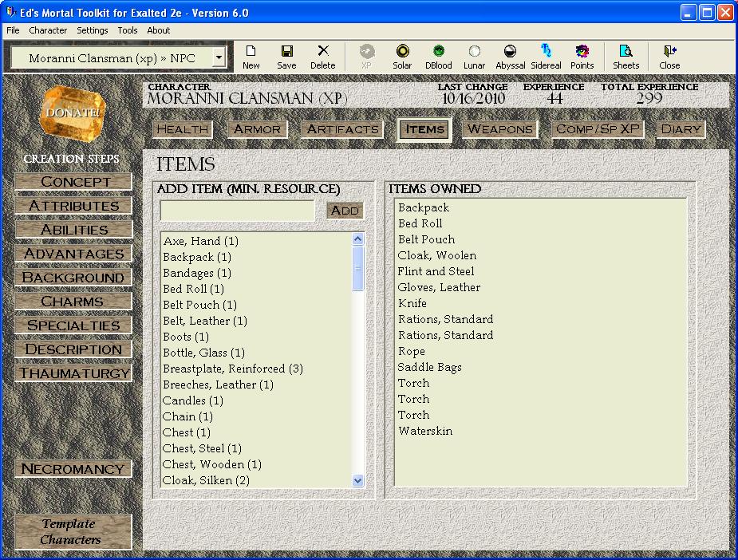The width and height of the screenshot is (738, 560).
Task: Select the Abyssal template icon
Action: pos(510,56)
